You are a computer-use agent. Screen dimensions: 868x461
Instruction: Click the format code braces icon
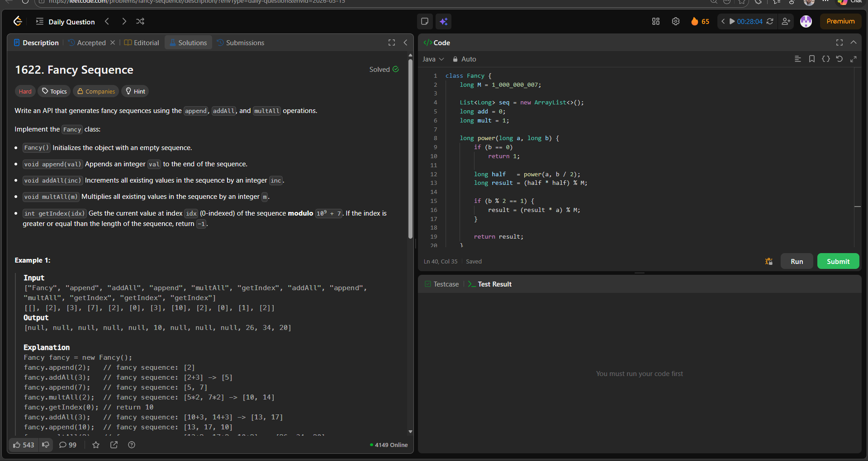(x=825, y=59)
